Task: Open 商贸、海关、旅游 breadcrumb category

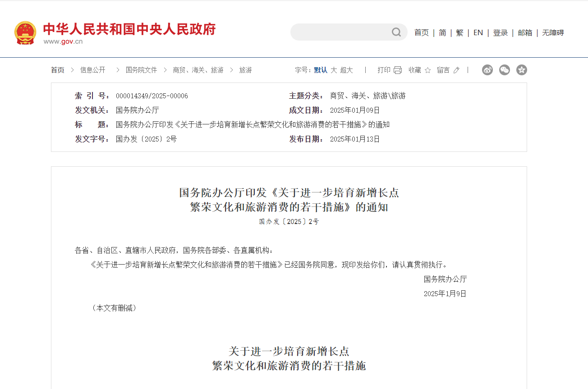Action: click(x=198, y=70)
